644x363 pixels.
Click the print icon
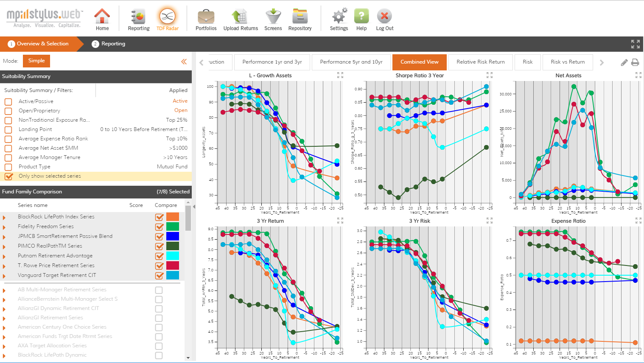click(x=635, y=62)
